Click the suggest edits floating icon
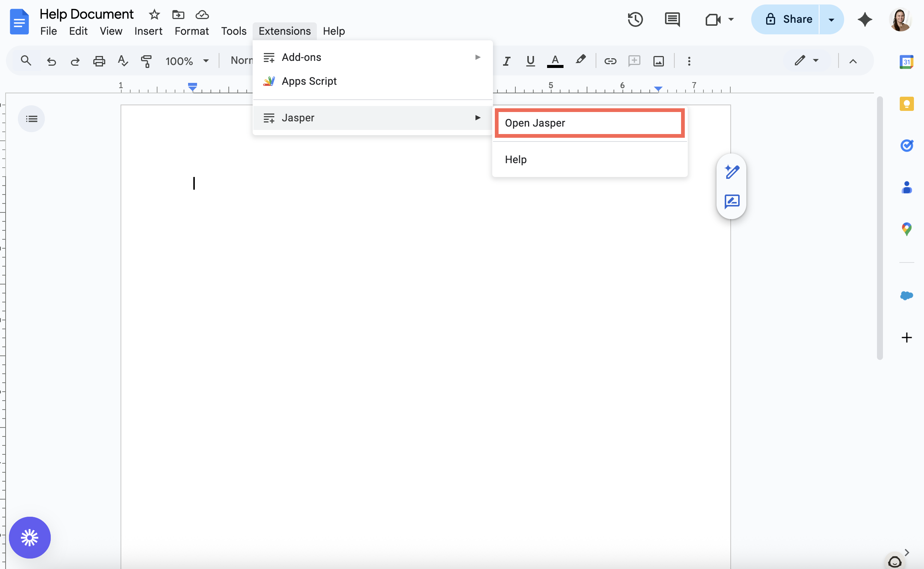Viewport: 924px width, 569px height. click(731, 201)
